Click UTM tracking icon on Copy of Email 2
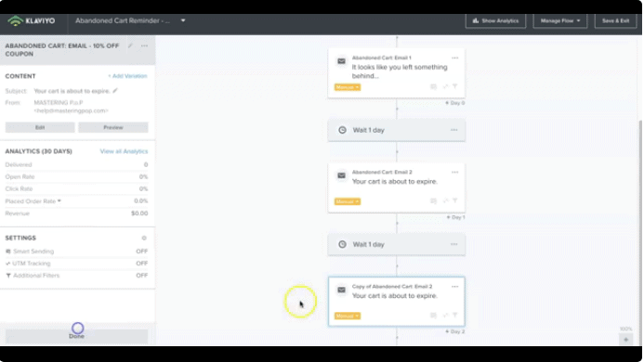The height and width of the screenshot is (362, 644). pyautogui.click(x=445, y=316)
